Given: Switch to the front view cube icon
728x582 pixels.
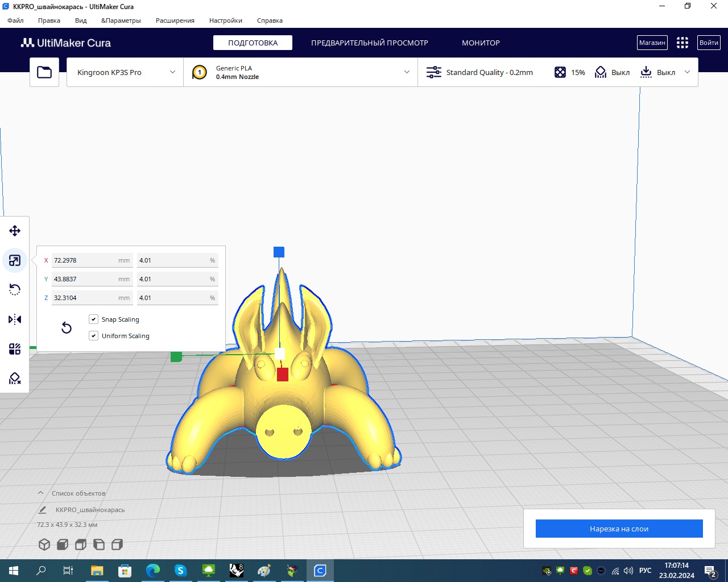Looking at the screenshot, I should pyautogui.click(x=63, y=544).
